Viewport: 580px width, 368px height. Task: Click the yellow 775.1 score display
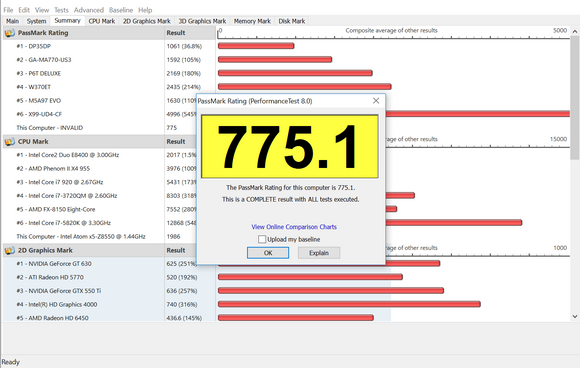point(290,146)
